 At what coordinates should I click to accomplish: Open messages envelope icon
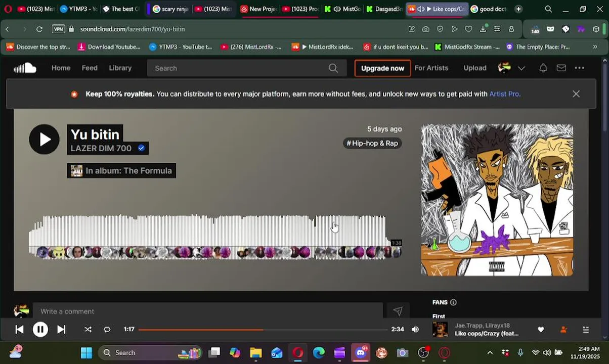pos(561,68)
